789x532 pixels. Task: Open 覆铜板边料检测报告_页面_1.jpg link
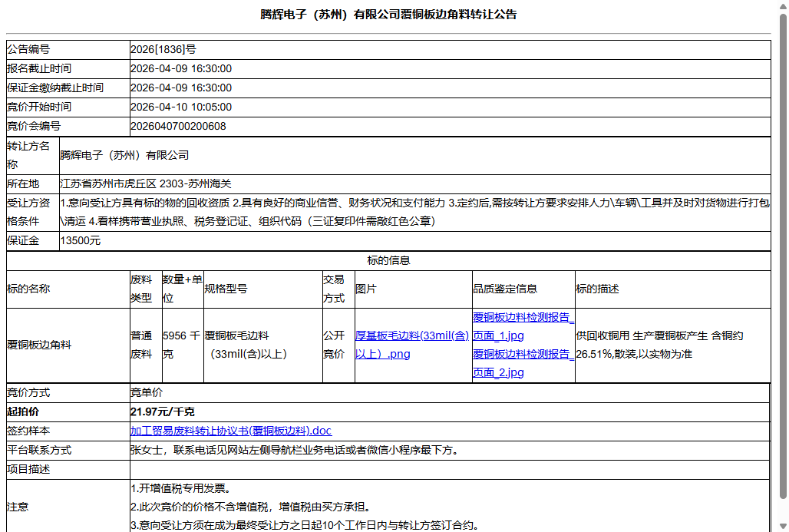[523, 326]
